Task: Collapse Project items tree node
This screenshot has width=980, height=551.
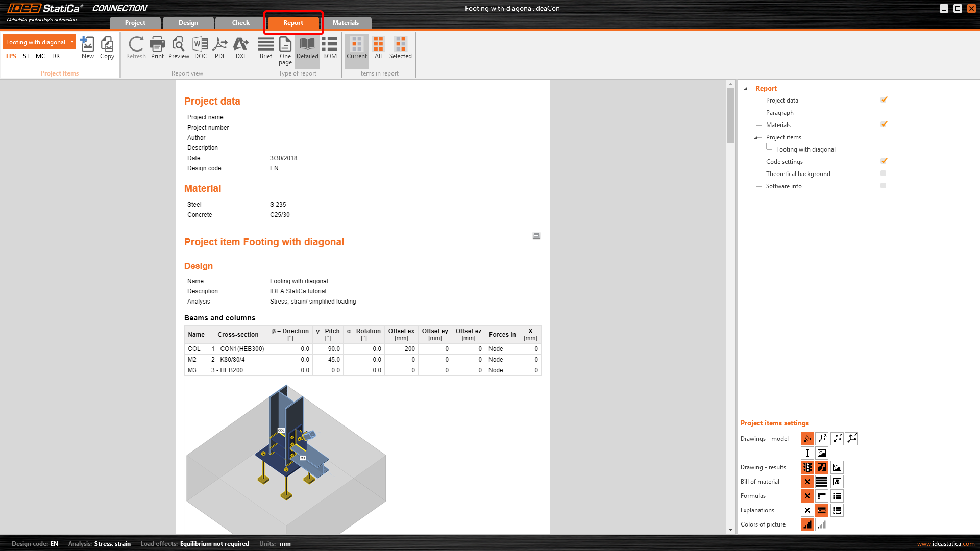Action: point(756,137)
